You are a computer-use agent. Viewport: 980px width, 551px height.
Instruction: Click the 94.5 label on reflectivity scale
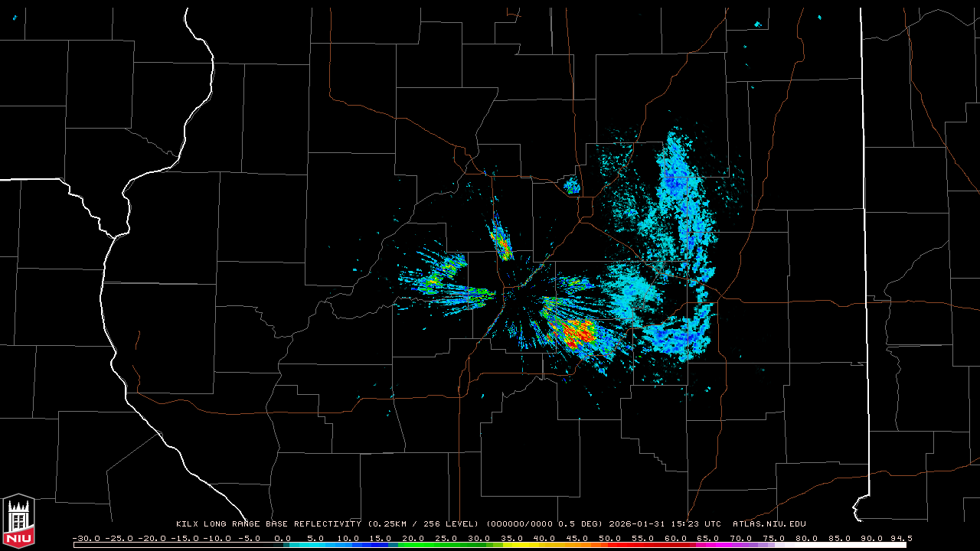click(900, 538)
